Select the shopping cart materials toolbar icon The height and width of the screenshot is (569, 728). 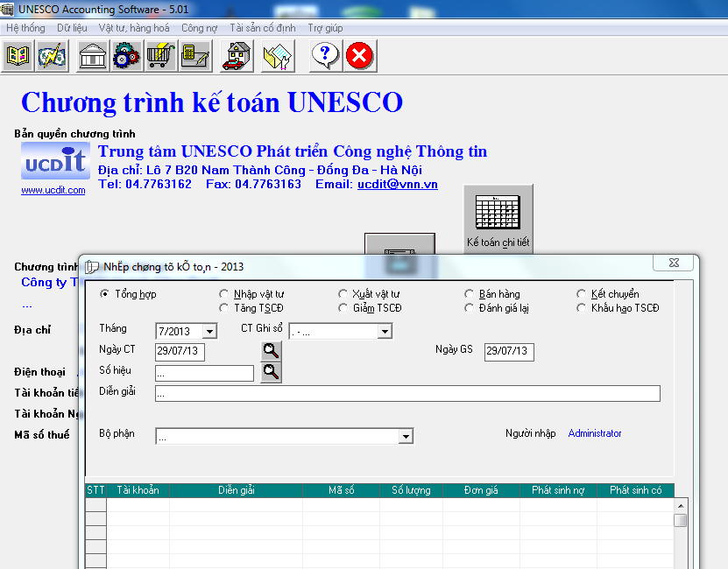pyautogui.click(x=160, y=56)
